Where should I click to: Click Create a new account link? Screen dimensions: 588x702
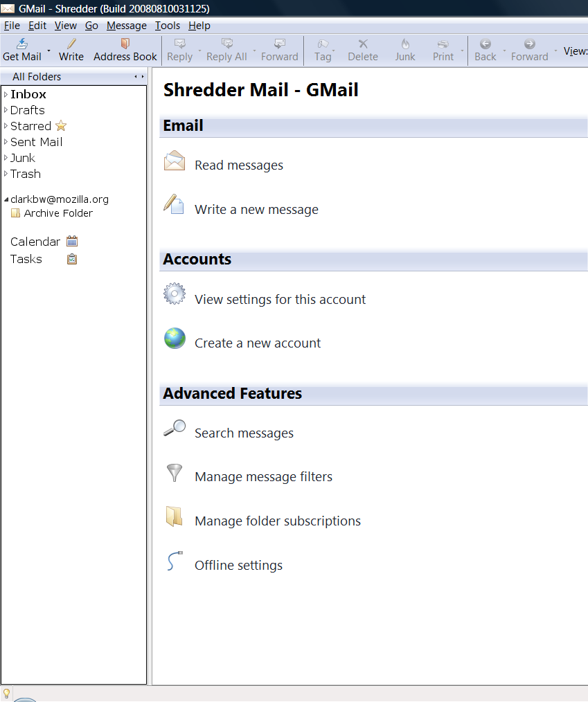(x=258, y=343)
